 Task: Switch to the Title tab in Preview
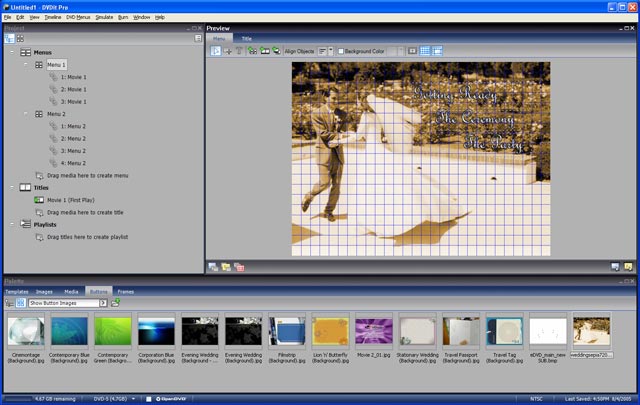coord(245,38)
